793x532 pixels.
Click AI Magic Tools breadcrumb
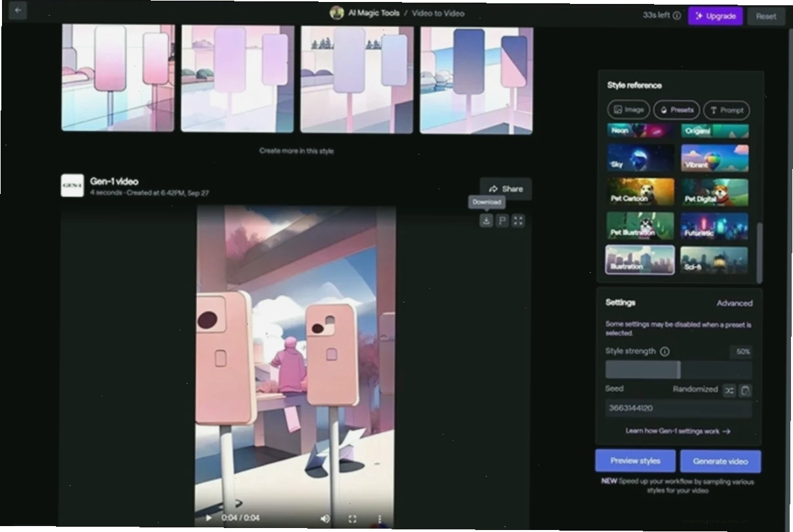coord(374,13)
